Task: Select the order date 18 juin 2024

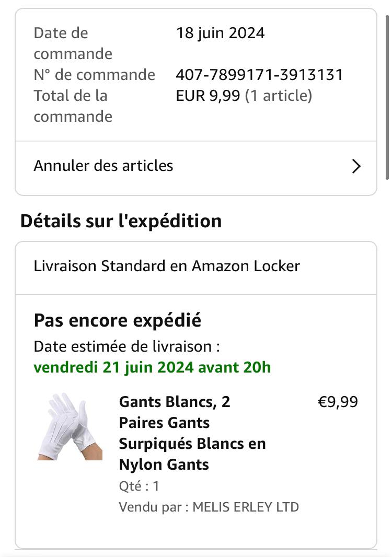Action: [220, 33]
